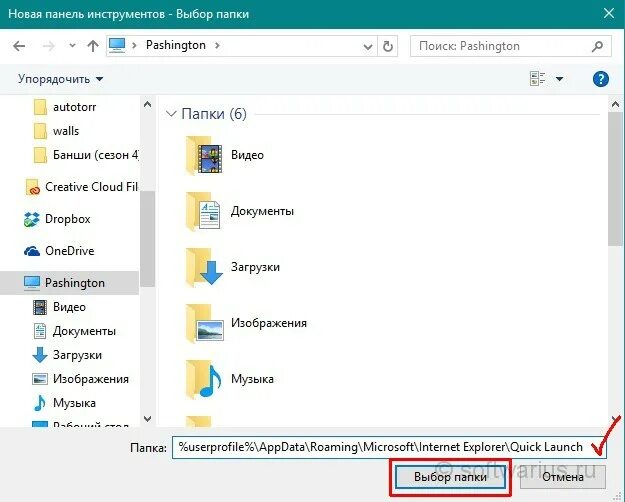
Task: Open Creative Cloud Files in sidebar
Action: [x=81, y=187]
